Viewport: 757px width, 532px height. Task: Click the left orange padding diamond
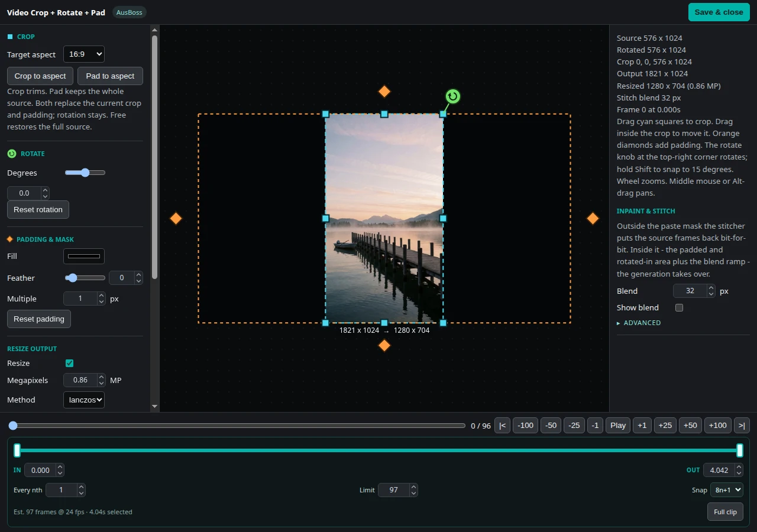176,218
